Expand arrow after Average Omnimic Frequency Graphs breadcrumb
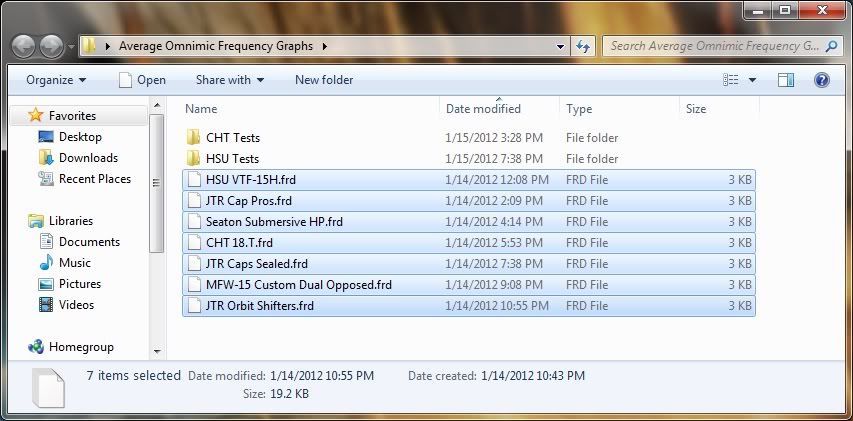The width and height of the screenshot is (853, 421). point(325,46)
